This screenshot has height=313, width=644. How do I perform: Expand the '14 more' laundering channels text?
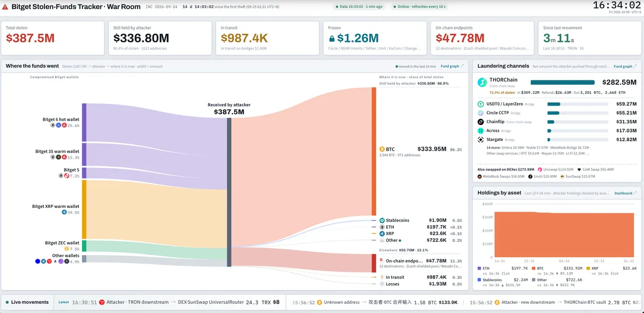(x=538, y=150)
